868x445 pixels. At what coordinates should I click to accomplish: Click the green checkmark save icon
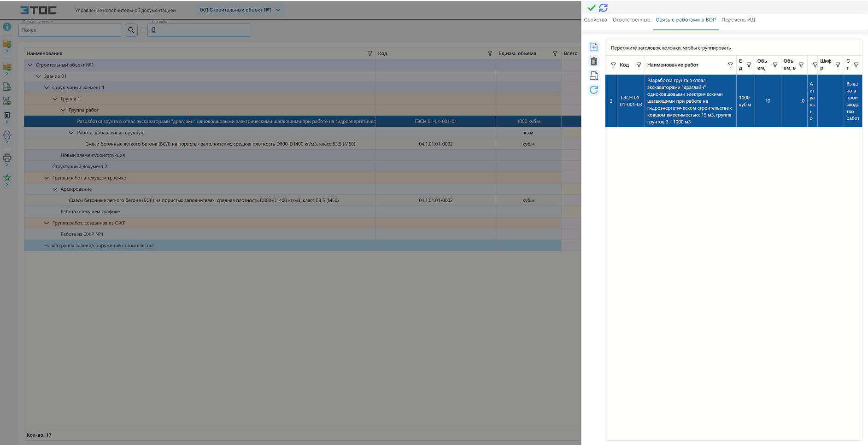(x=592, y=8)
